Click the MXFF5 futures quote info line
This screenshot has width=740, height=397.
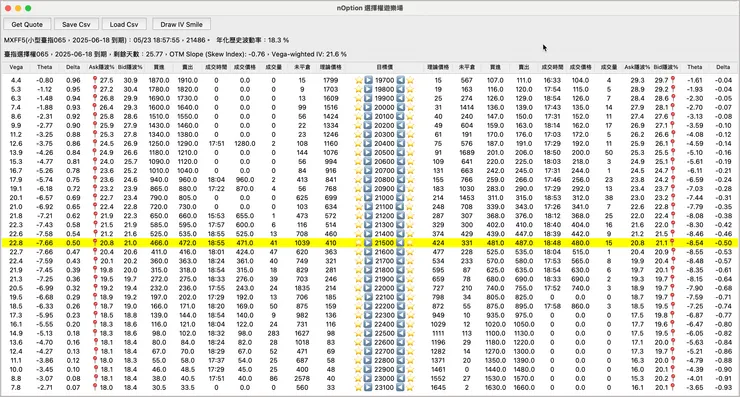tap(146, 40)
